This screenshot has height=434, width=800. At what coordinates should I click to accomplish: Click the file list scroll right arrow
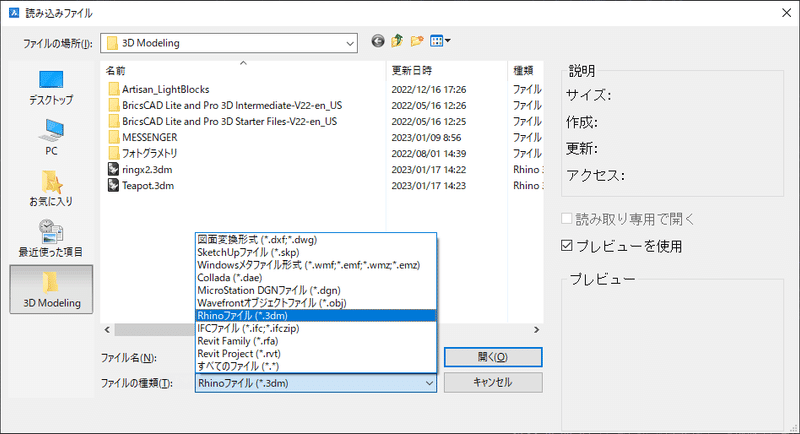tap(536, 330)
